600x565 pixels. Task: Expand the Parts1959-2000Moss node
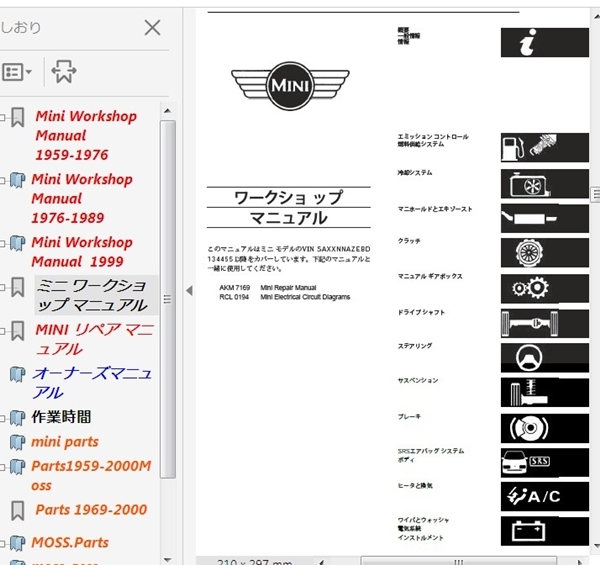(x=2, y=467)
